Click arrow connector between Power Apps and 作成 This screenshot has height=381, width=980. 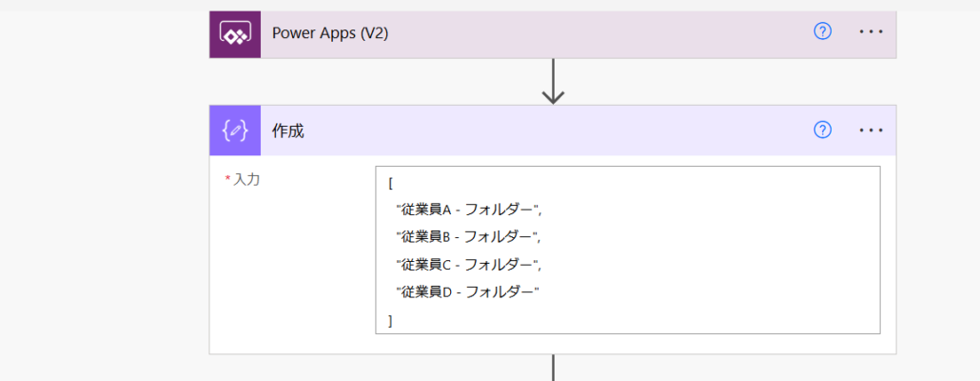pos(553,83)
